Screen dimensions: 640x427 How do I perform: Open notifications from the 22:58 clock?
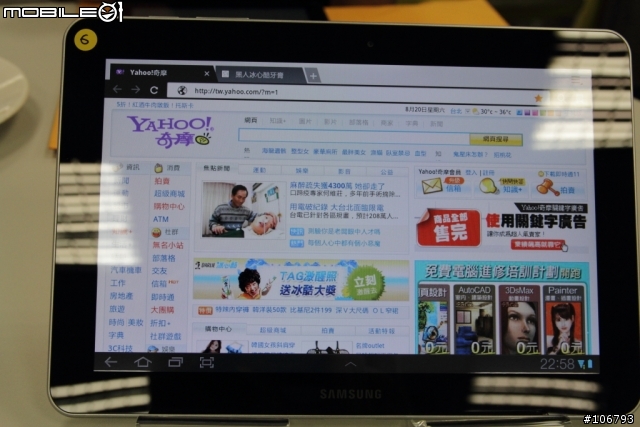(x=557, y=364)
